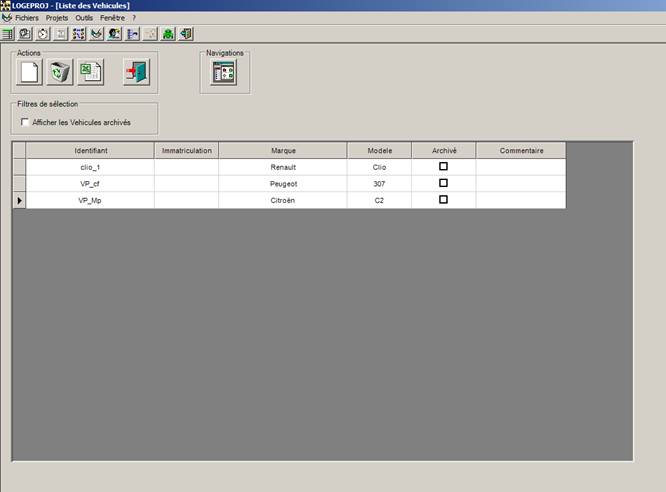666x492 pixels.
Task: Toggle Archivé checkbox for Renault Clio row
Action: click(x=443, y=167)
